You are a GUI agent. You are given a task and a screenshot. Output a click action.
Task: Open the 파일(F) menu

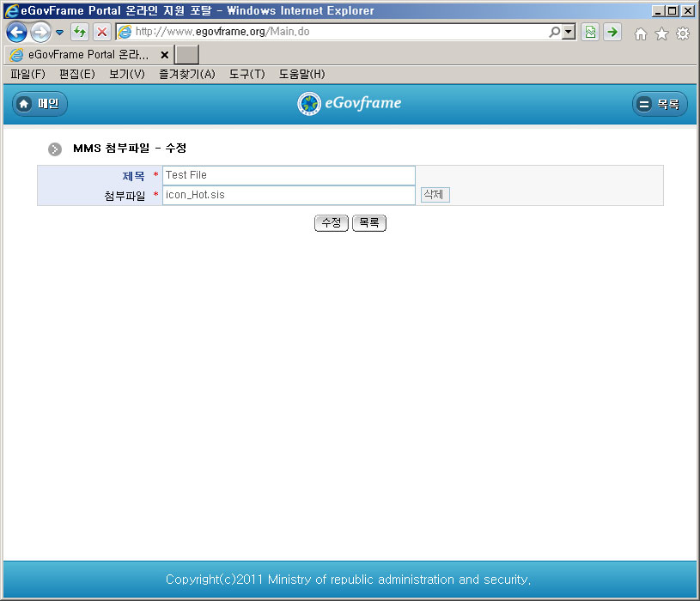coord(27,75)
